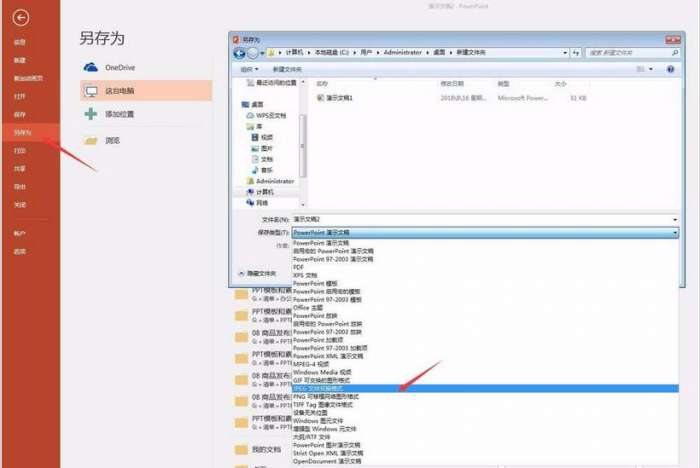Select 保存 (Save) in the red sidebar
The height and width of the screenshot is (468, 700).
point(20,115)
